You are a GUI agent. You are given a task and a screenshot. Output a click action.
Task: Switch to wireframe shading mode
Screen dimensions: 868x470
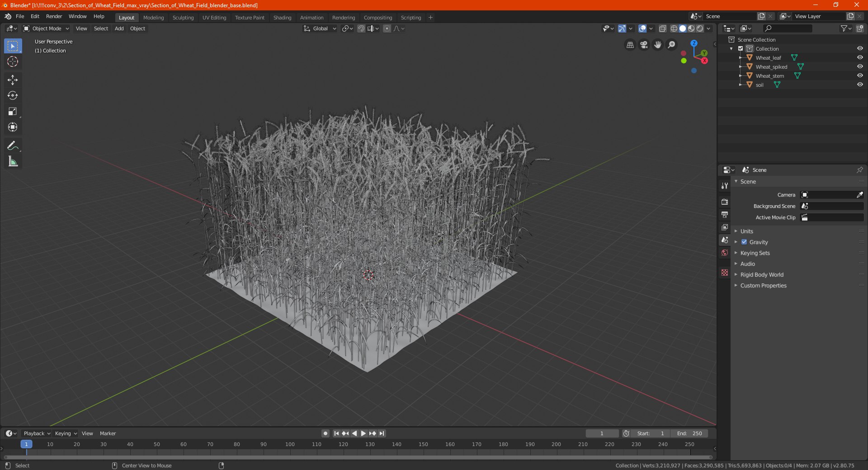coord(674,28)
